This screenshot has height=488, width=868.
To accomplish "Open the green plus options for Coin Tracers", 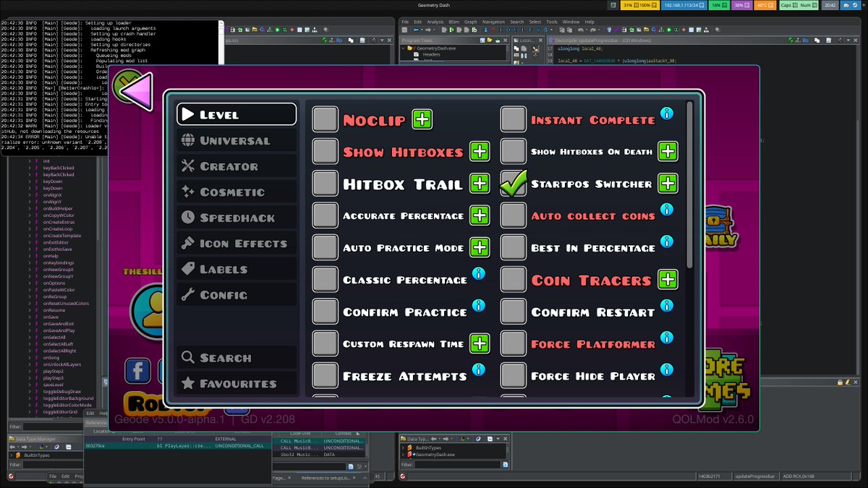I will 668,279.
